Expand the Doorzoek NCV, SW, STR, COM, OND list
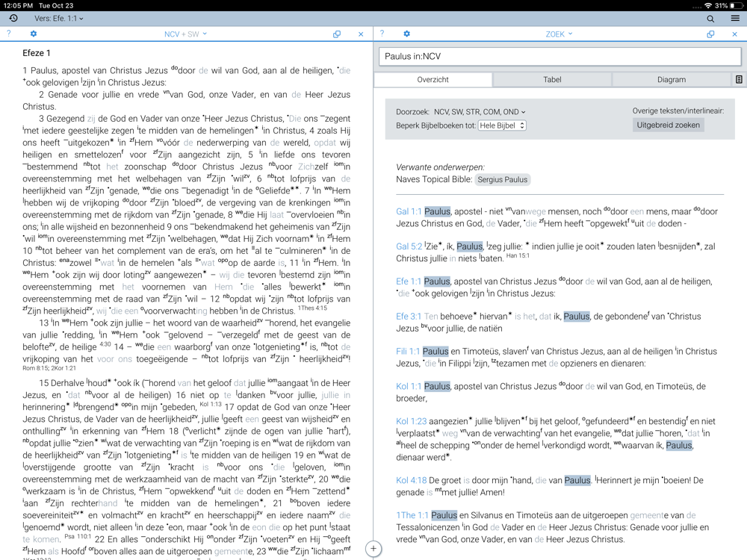 coord(480,112)
